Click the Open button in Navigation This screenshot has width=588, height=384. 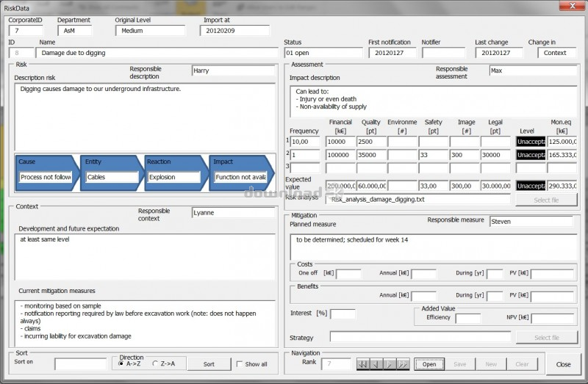click(x=429, y=364)
